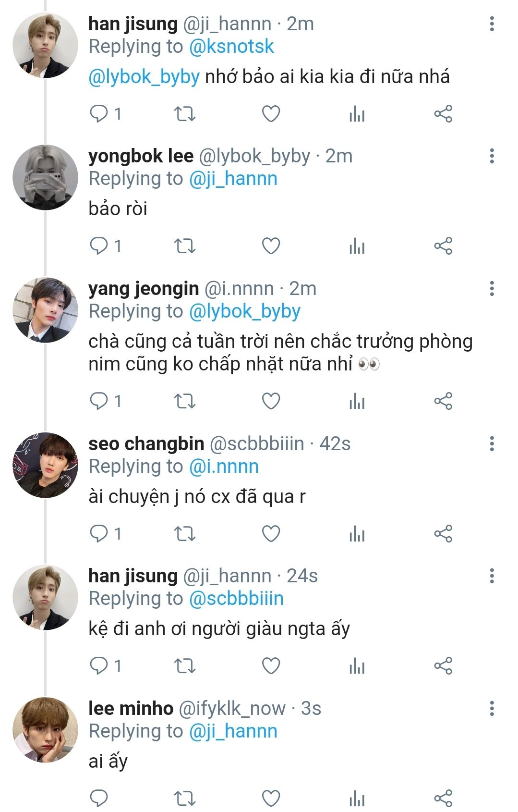Open seo changbin's profile picture
This screenshot has height=812, width=518.
(45, 465)
